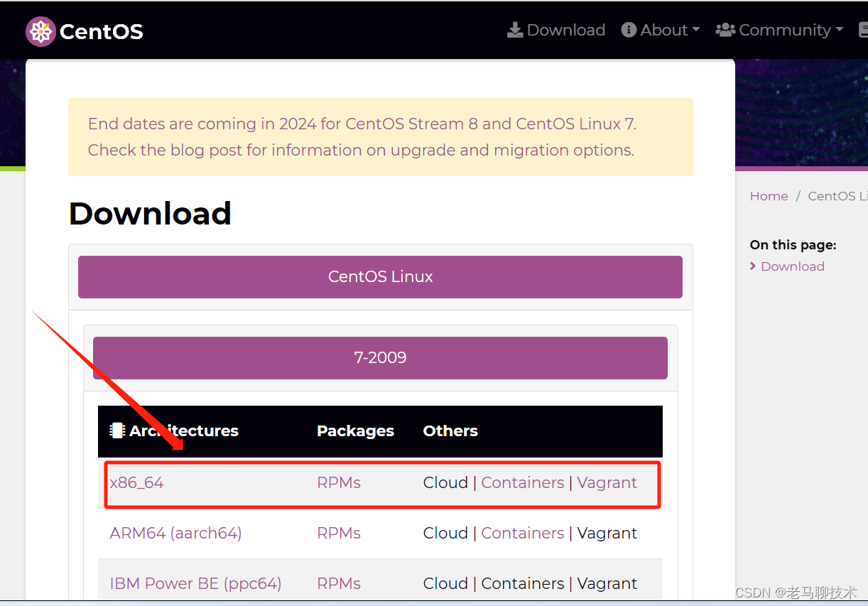The image size is (868, 606).
Task: Click the chevron beside sidebar Download link
Action: (753, 266)
